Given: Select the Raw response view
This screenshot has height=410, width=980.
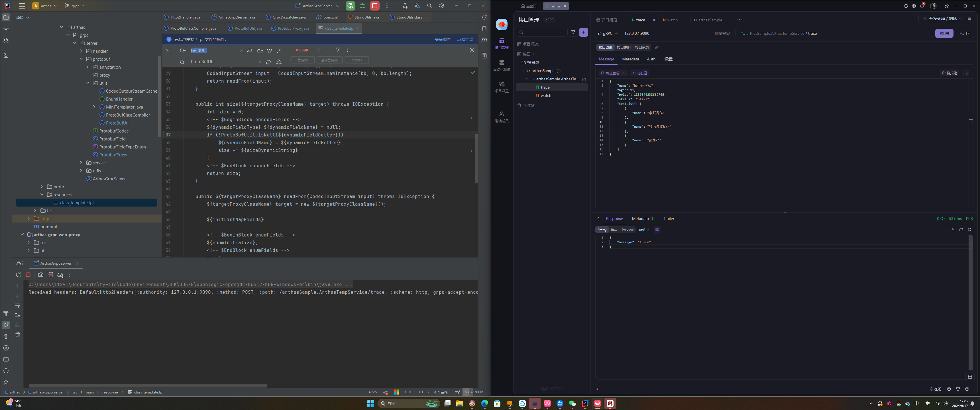Looking at the screenshot, I should pyautogui.click(x=614, y=230).
